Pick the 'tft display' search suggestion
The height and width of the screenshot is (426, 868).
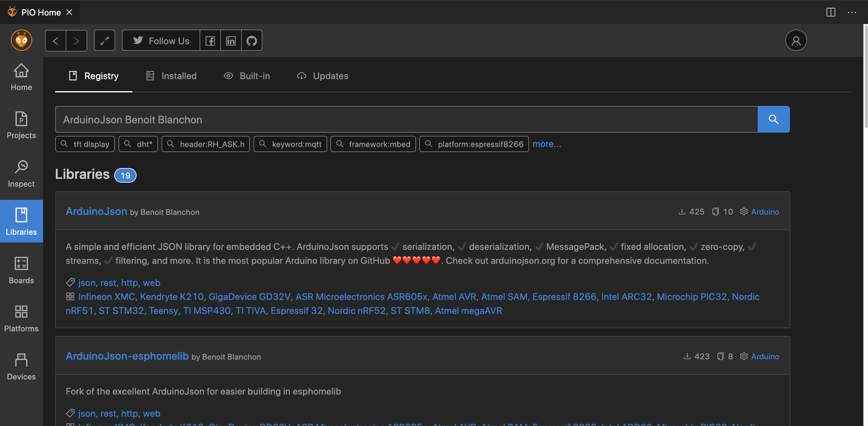[x=85, y=144]
